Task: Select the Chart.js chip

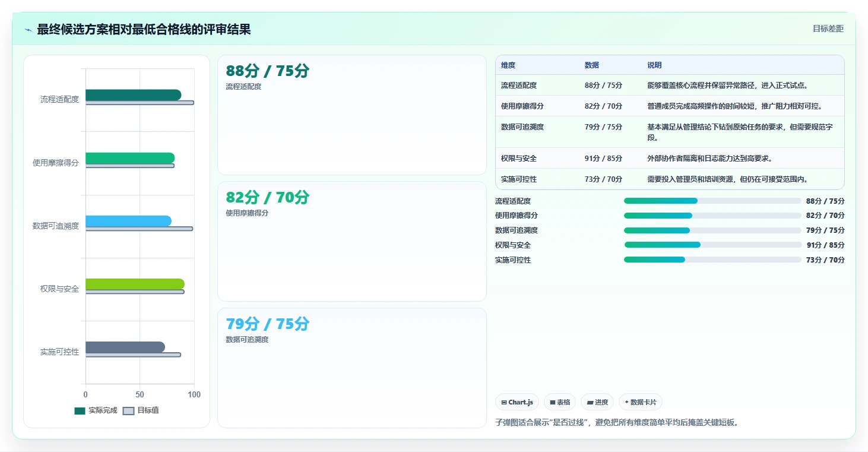Action: coord(517,402)
